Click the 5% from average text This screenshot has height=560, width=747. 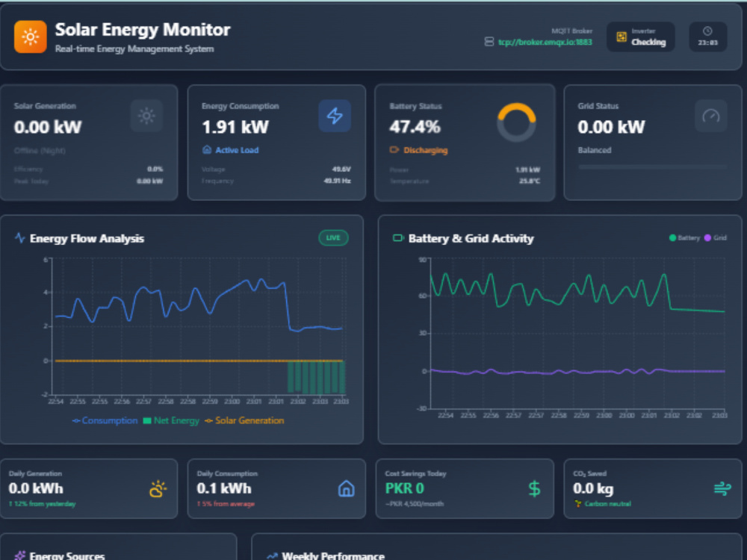226,504
